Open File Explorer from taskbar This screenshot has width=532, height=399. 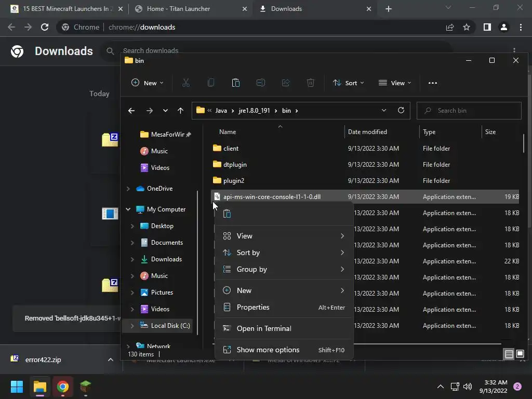click(39, 387)
